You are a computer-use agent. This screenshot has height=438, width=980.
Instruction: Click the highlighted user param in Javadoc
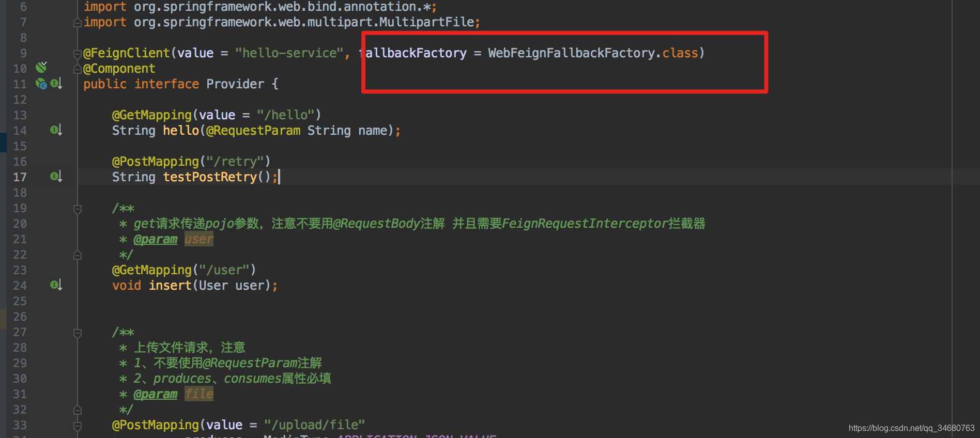pyautogui.click(x=199, y=239)
